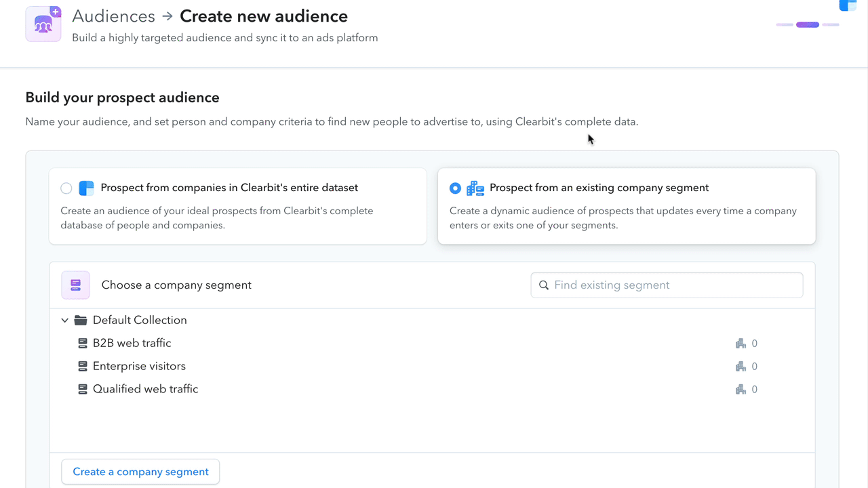Click the purple audience app icon beside Audiences

(43, 24)
